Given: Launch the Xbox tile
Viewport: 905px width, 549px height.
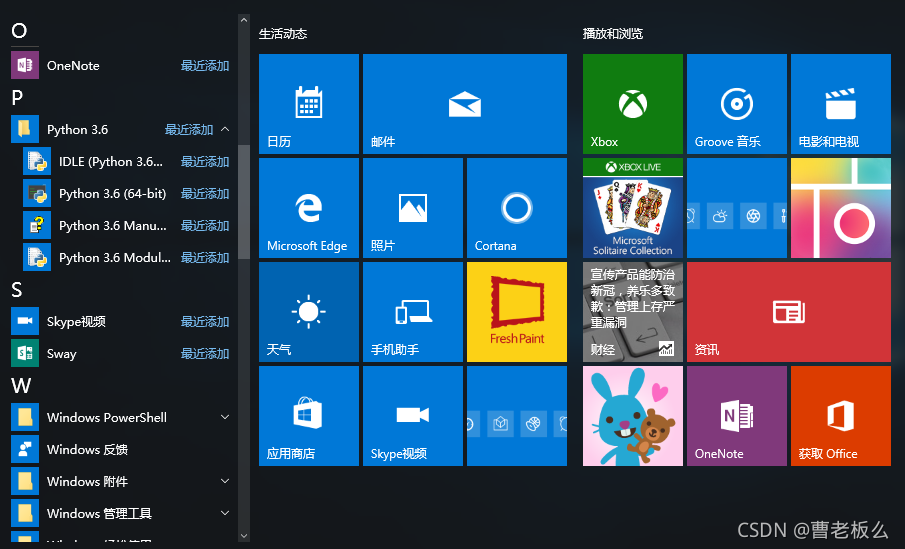Looking at the screenshot, I should coord(633,104).
